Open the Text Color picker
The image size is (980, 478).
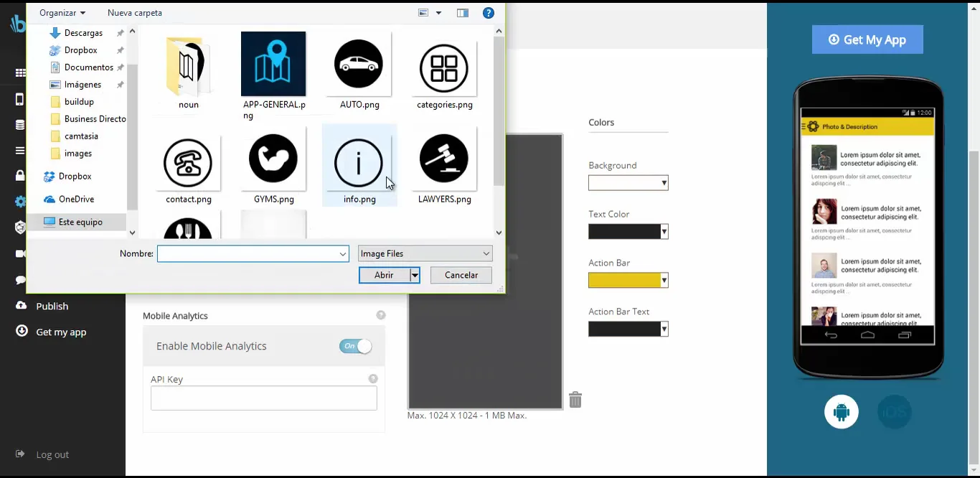(x=628, y=232)
